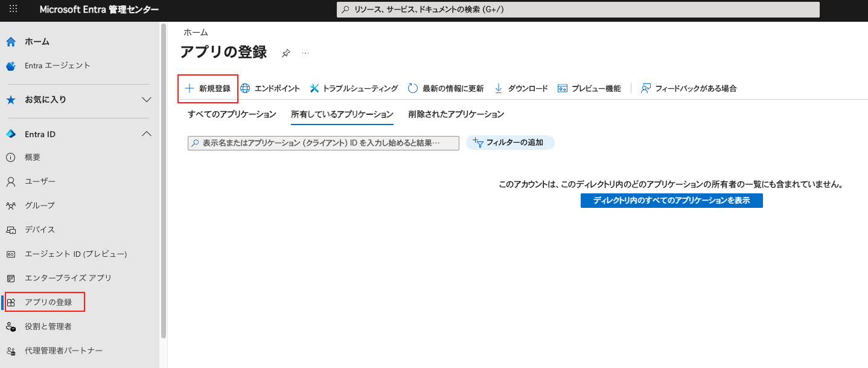
Task: Click 最新の情報に更新 to refresh
Action: point(446,88)
